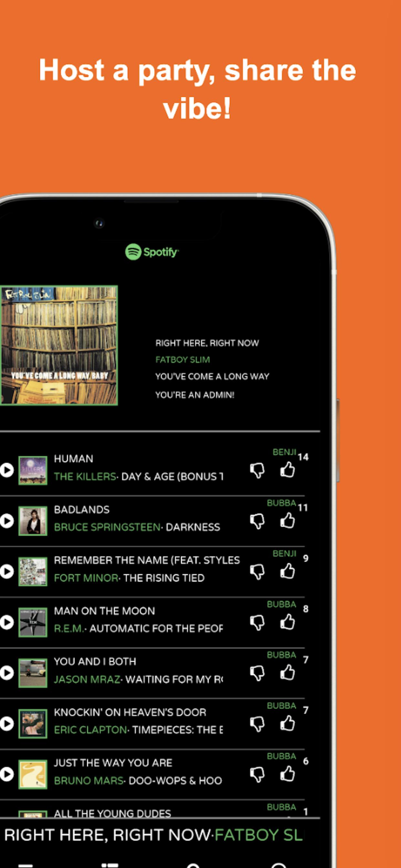This screenshot has width=401, height=868.
Task: Tap the Bruce Springsteen album thumbnail
Action: tap(33, 521)
